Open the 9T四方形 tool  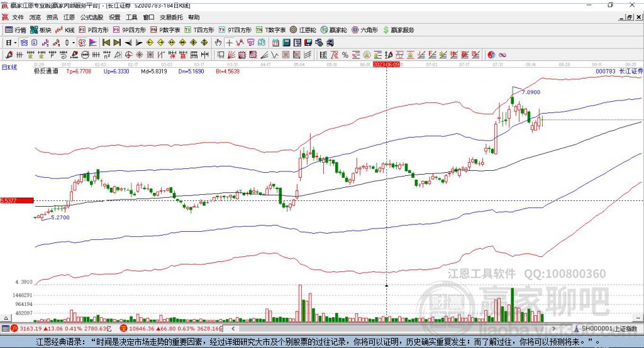[235, 30]
